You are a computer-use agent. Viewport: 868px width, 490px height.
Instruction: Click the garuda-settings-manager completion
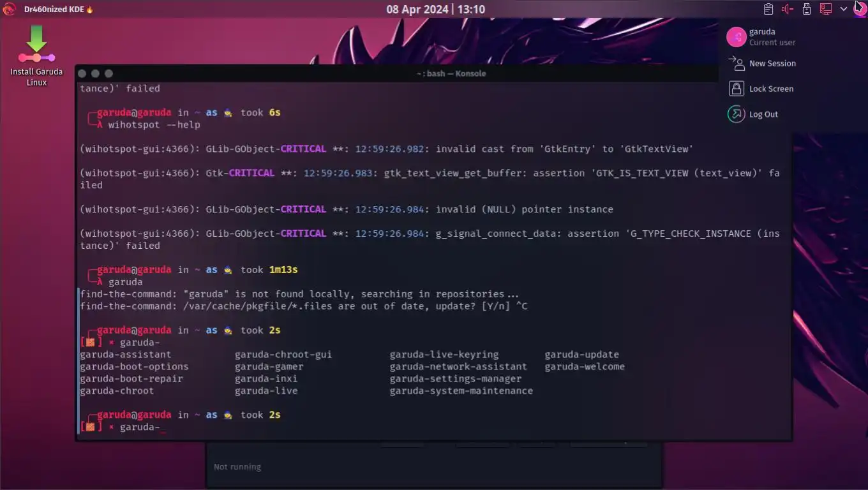pyautogui.click(x=456, y=379)
